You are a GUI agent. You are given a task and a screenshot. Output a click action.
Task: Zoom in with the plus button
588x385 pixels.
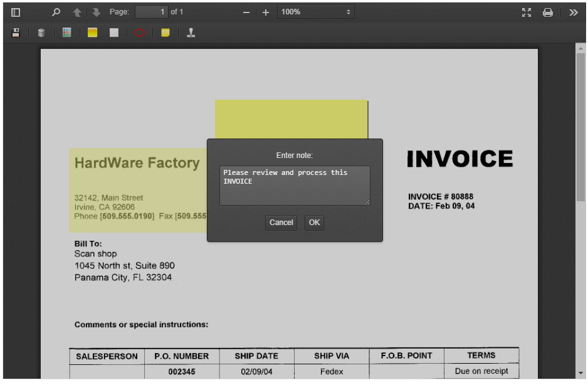(x=266, y=13)
